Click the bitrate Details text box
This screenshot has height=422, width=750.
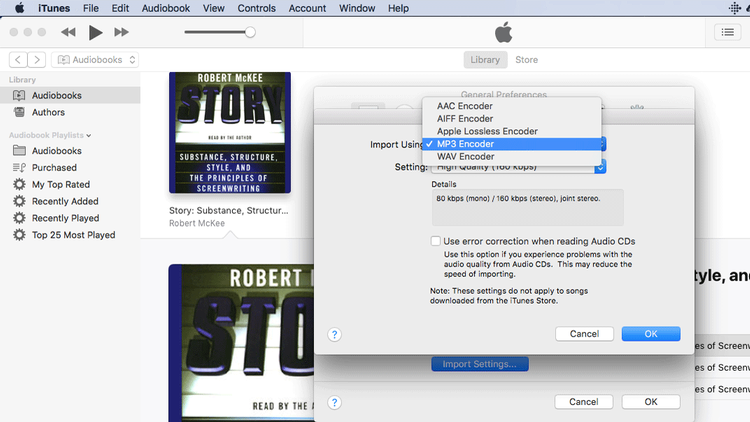tap(528, 208)
